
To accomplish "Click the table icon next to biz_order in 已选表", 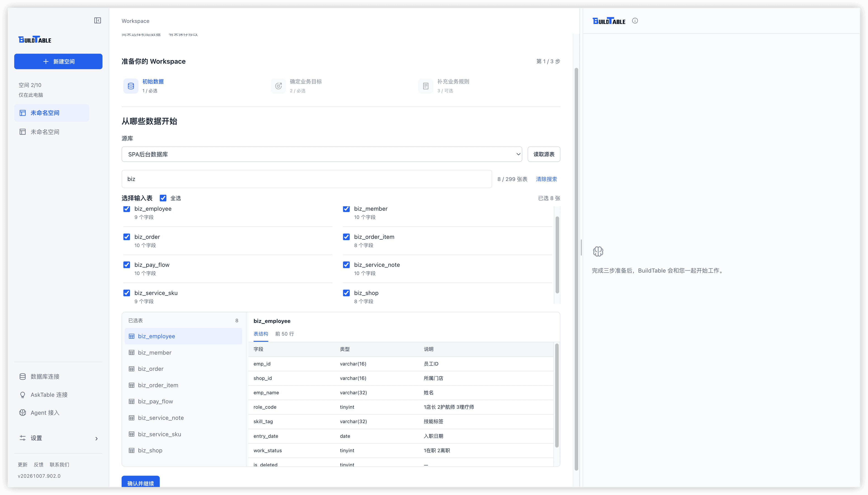I will coord(131,369).
